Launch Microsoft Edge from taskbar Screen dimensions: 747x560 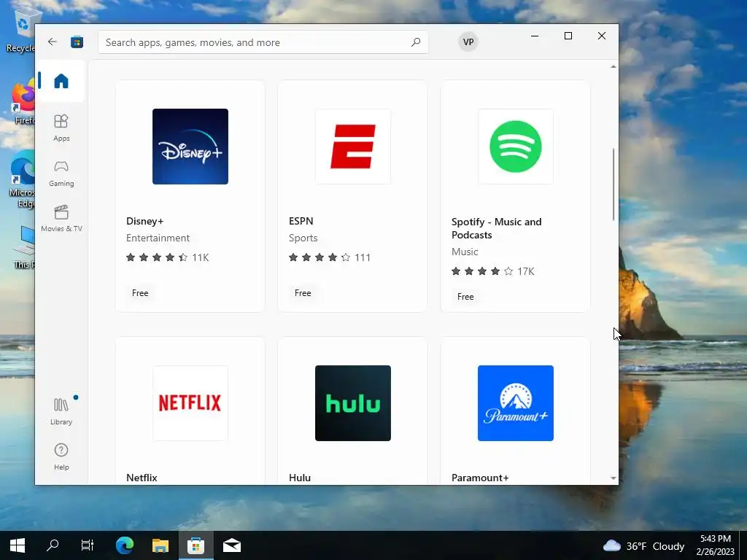point(125,545)
